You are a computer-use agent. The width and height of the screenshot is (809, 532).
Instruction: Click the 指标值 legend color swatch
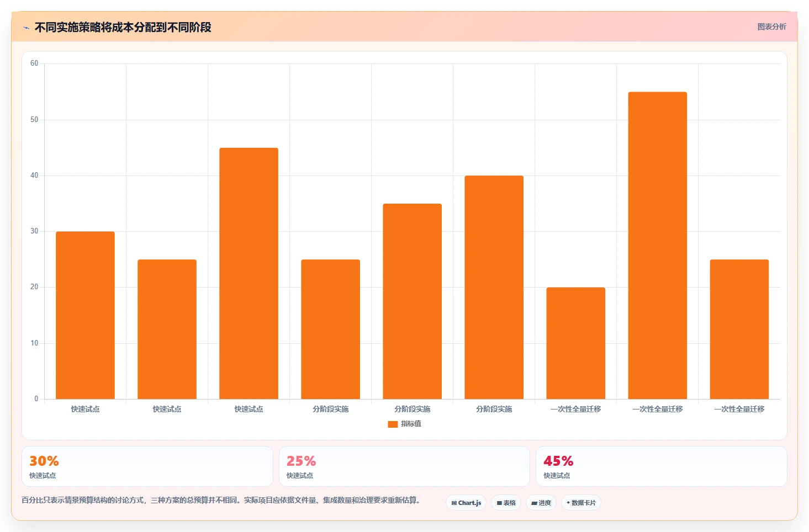click(393, 424)
